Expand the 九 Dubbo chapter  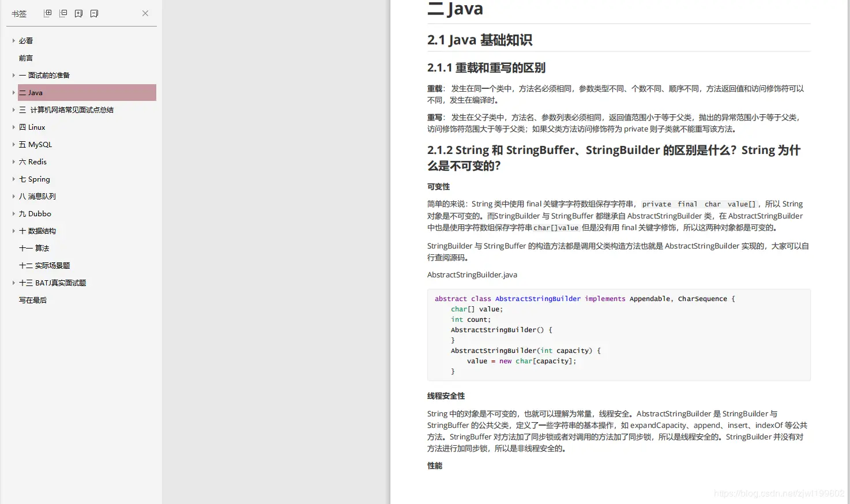pos(13,213)
